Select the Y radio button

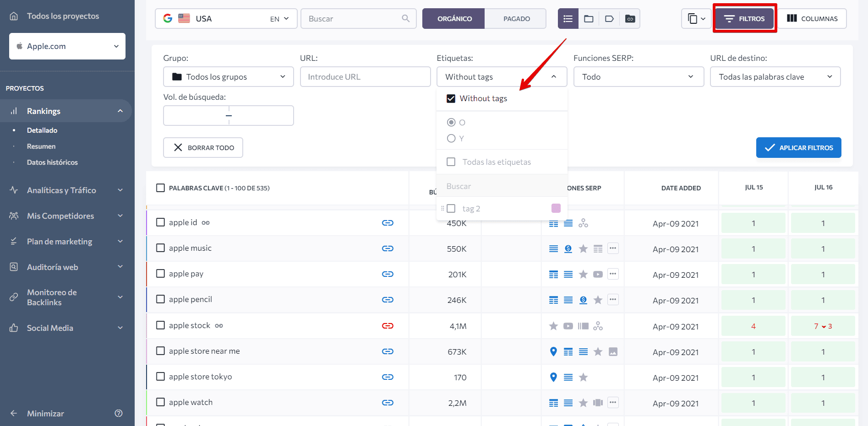coord(451,138)
